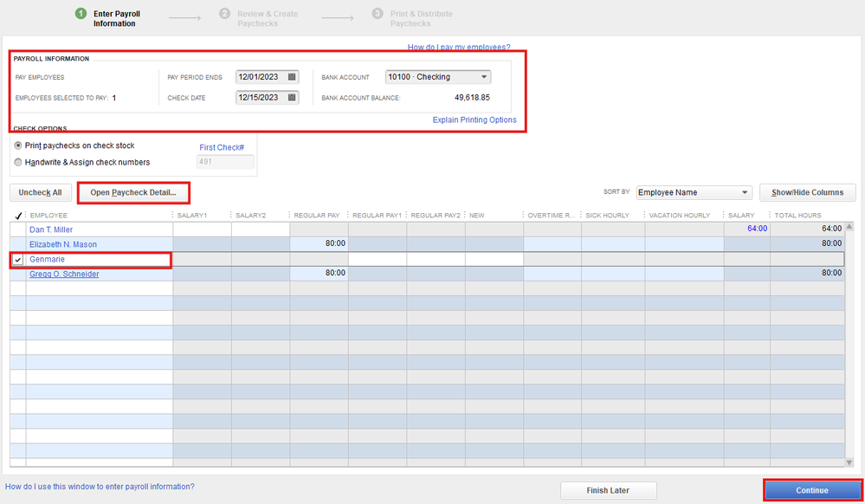Click Salary1 cell for Dan T. Miller

click(202, 229)
